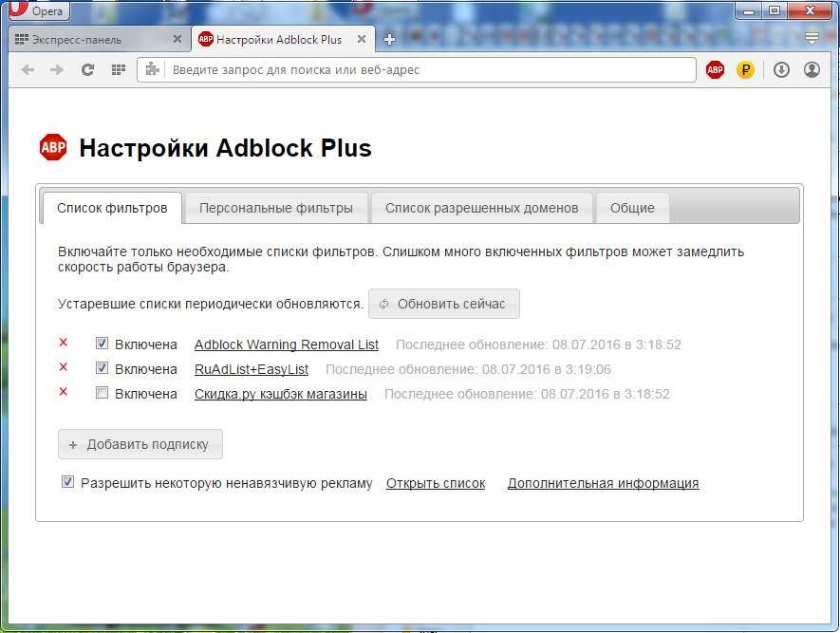Image resolution: width=840 pixels, height=633 pixels.
Task: Disable RuAdList+EasyList checkbox
Action: [x=102, y=368]
